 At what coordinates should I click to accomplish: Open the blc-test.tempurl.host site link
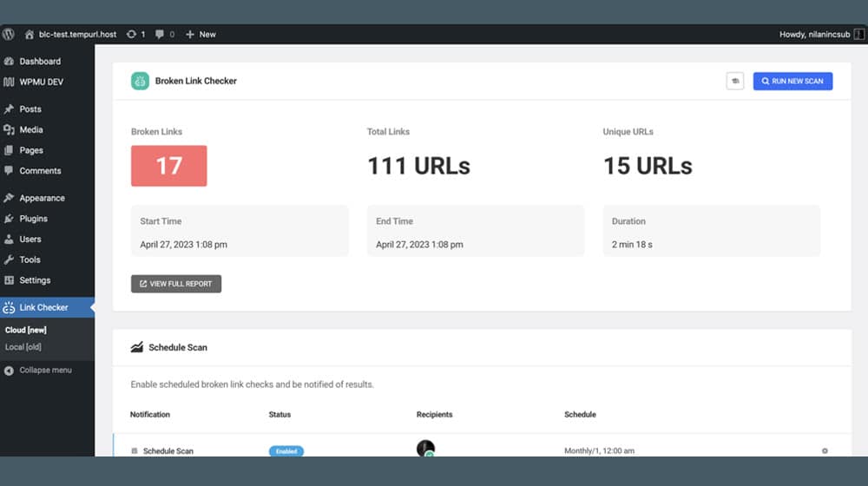(76, 35)
